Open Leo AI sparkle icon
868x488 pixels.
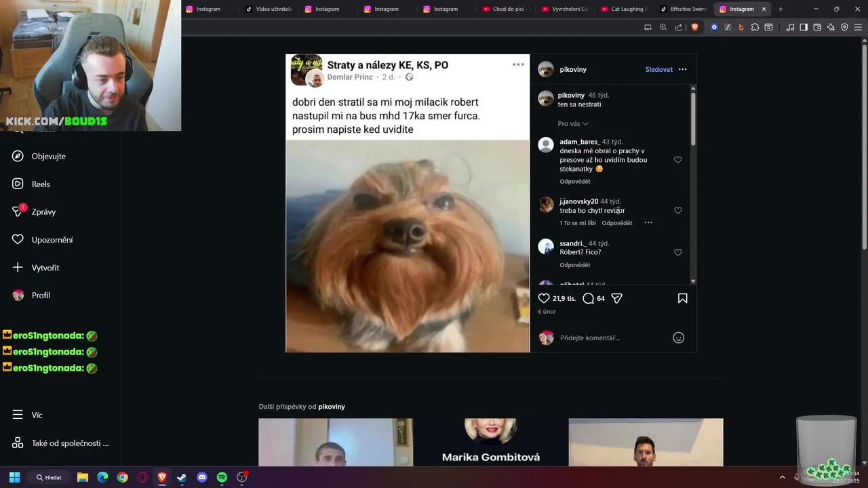(x=831, y=27)
